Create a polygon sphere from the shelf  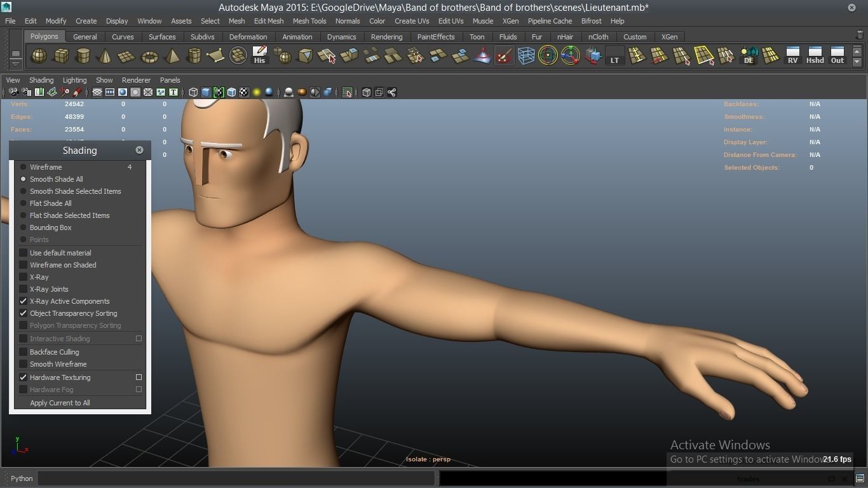tap(39, 56)
